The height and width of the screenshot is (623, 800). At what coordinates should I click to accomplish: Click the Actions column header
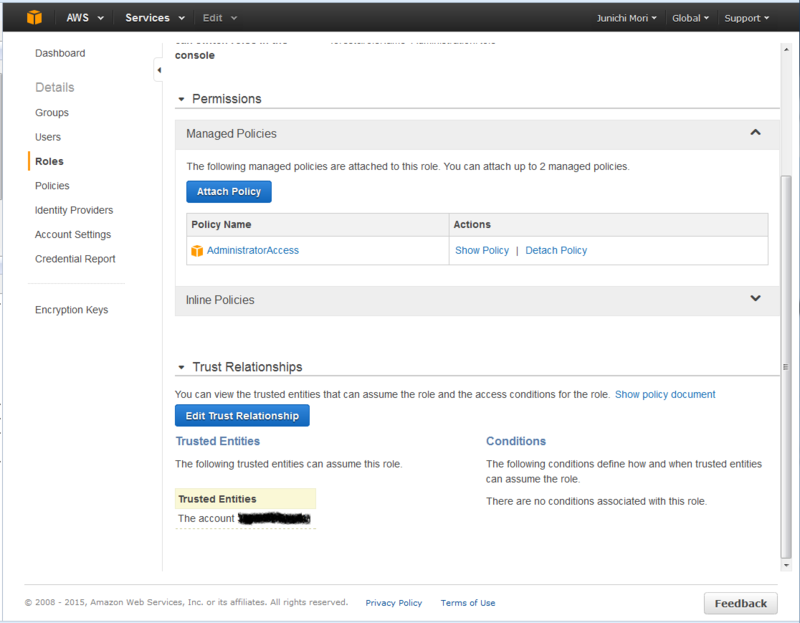click(x=609, y=225)
